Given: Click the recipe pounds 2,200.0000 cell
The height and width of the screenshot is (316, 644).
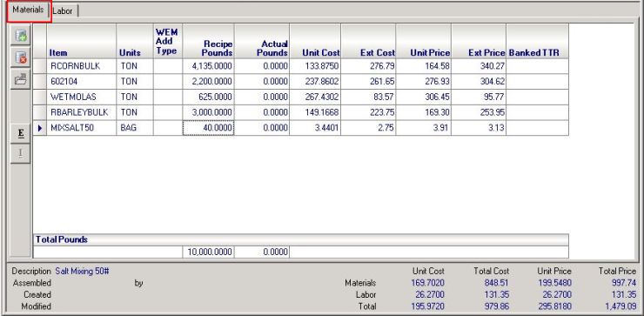Looking at the screenshot, I should pyautogui.click(x=208, y=82).
